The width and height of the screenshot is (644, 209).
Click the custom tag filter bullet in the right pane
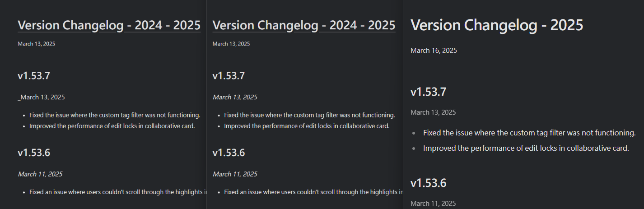[529, 133]
